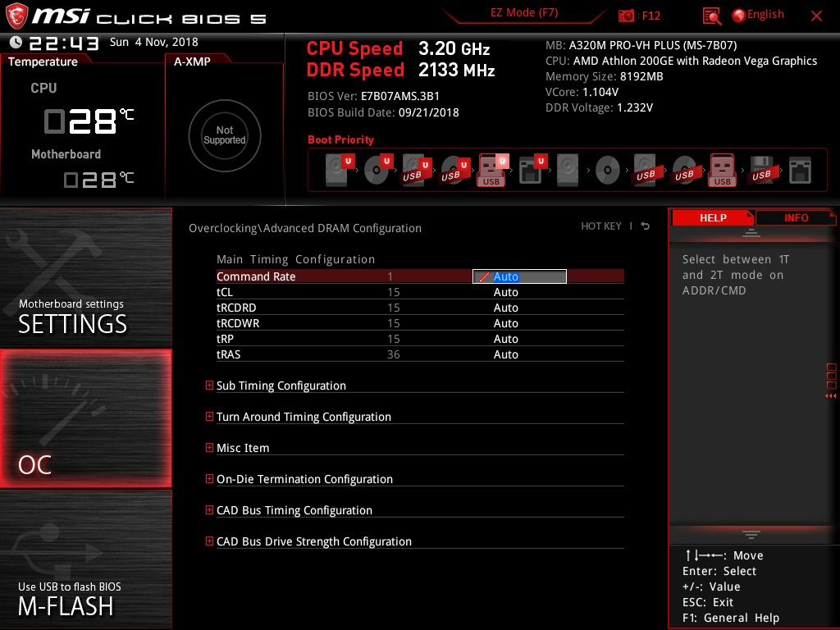Select the tRCDWR timing row label
This screenshot has width=840, height=630.
tap(238, 323)
